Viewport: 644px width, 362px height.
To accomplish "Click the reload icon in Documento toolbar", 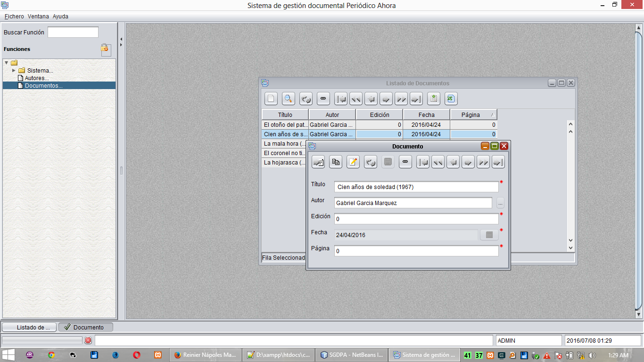I will (x=370, y=162).
